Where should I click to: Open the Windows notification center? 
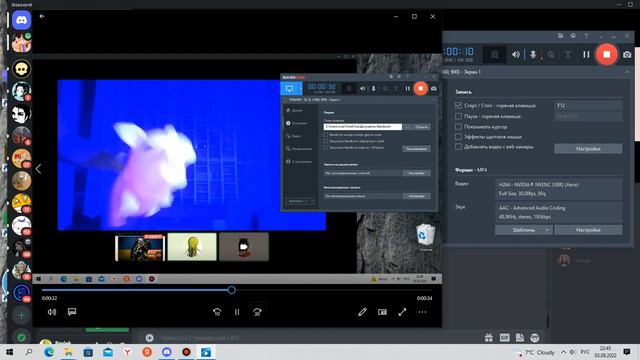point(627,352)
